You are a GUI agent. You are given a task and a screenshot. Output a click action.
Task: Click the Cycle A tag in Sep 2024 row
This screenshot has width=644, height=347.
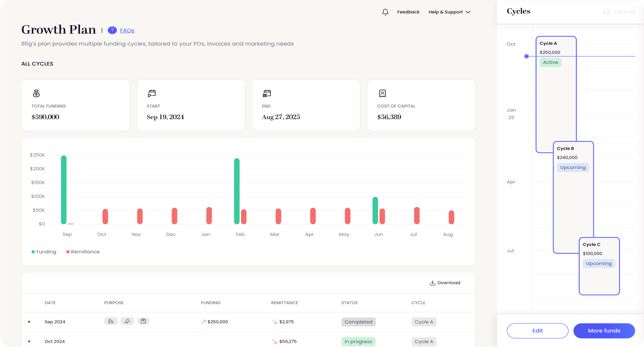pos(424,322)
